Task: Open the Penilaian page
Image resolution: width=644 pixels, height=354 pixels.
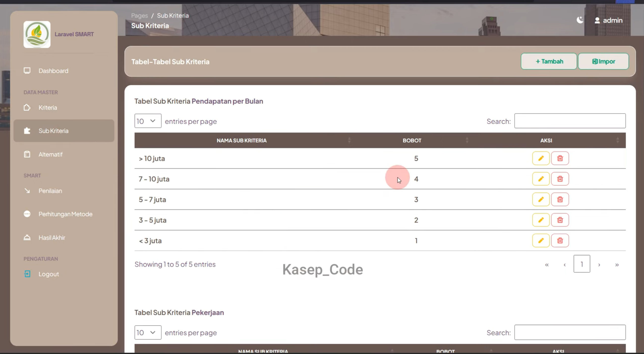Action: pos(64,191)
